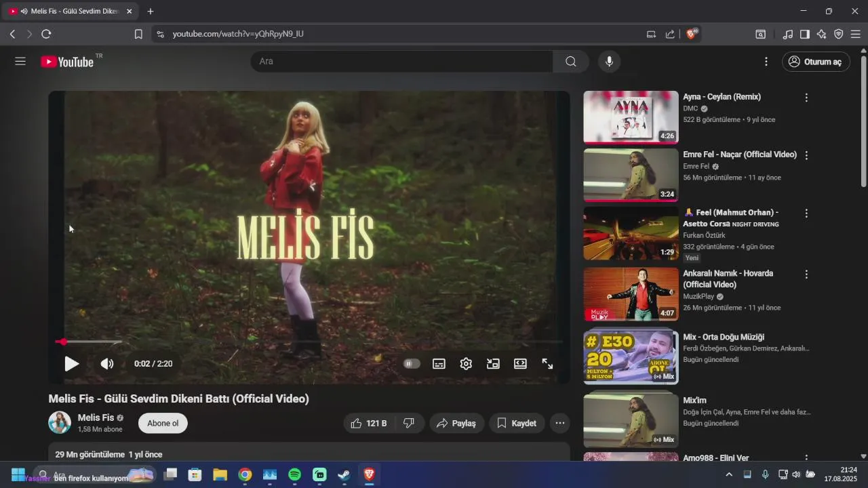Focus the Ara search field
868x488 pixels.
click(x=401, y=62)
